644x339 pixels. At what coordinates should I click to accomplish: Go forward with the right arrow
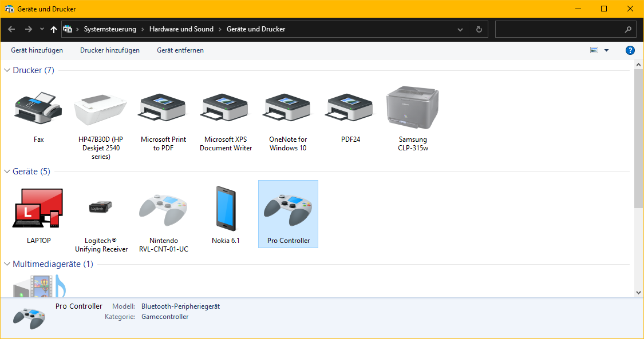tap(29, 29)
